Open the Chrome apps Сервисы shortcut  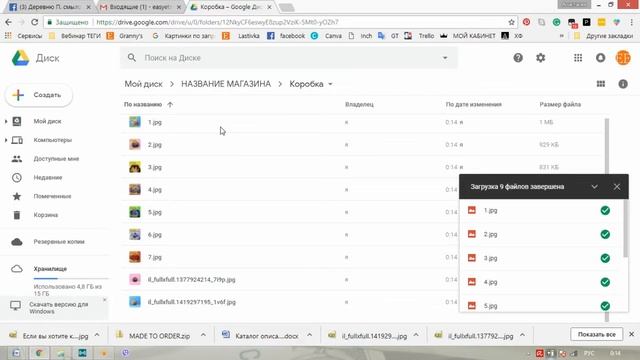pyautogui.click(x=23, y=36)
